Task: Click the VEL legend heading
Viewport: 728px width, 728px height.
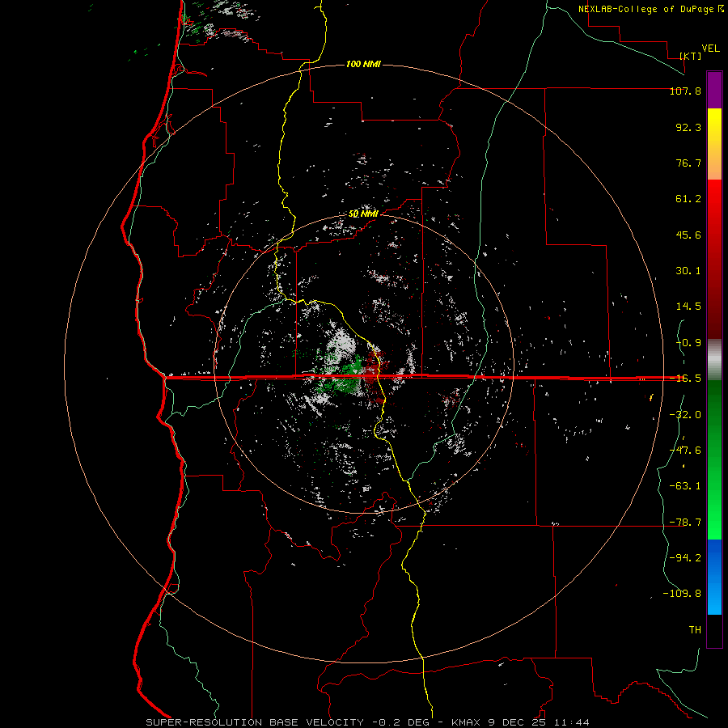Action: coord(710,49)
